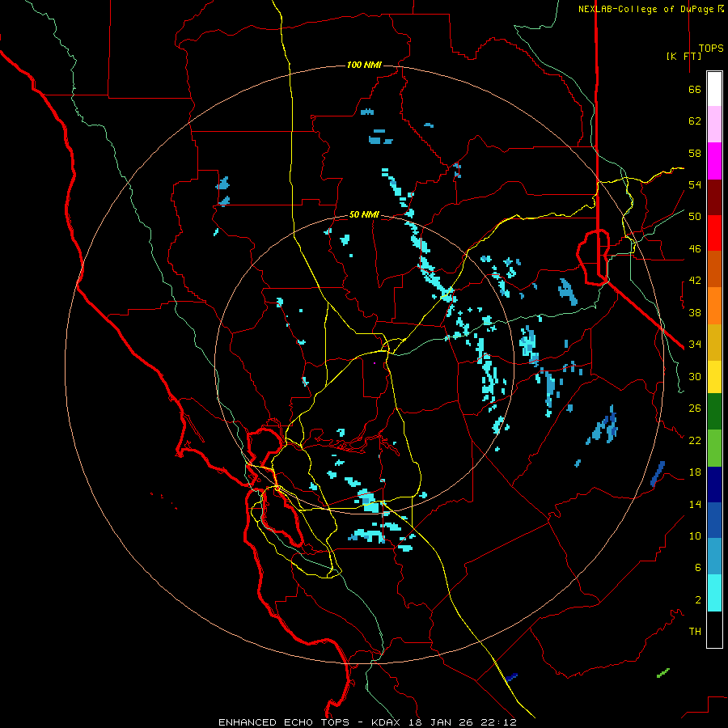Click the [K FT] units label

click(x=684, y=56)
